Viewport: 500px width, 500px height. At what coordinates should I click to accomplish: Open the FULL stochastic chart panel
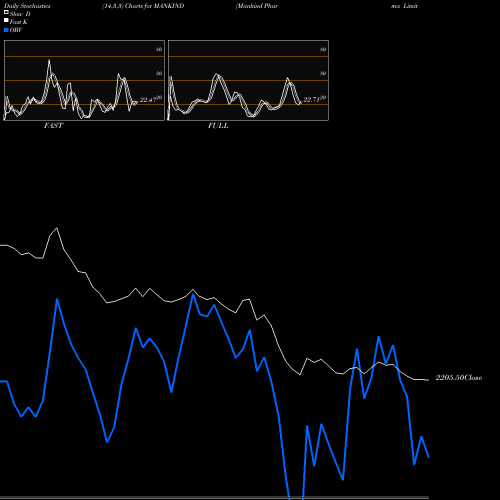tap(248, 80)
